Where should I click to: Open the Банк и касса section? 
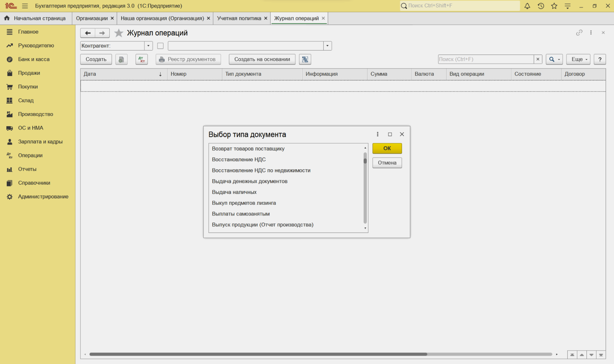click(x=33, y=59)
